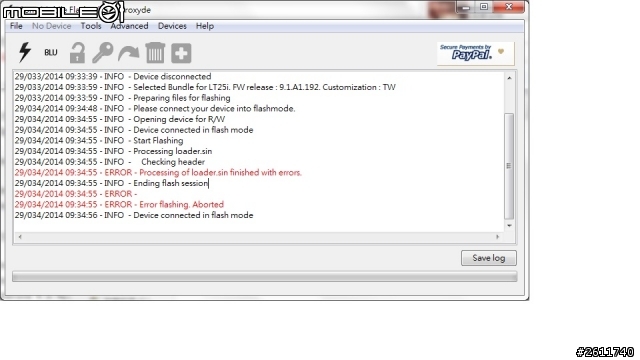
Task: Click the last 'Device connected in flash mode' line
Action: tap(134, 215)
